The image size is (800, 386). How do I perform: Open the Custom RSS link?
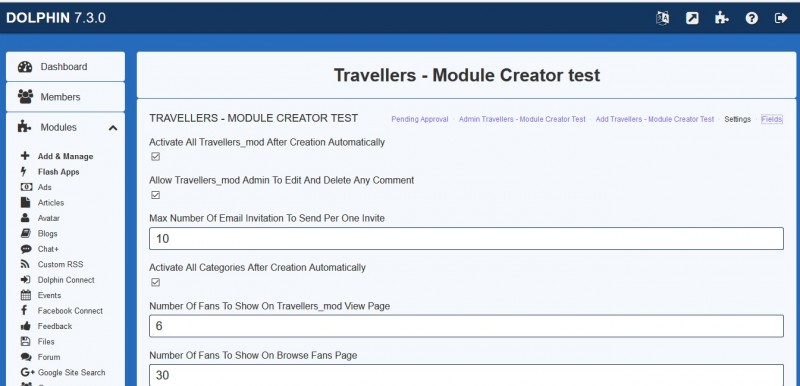coord(60,264)
